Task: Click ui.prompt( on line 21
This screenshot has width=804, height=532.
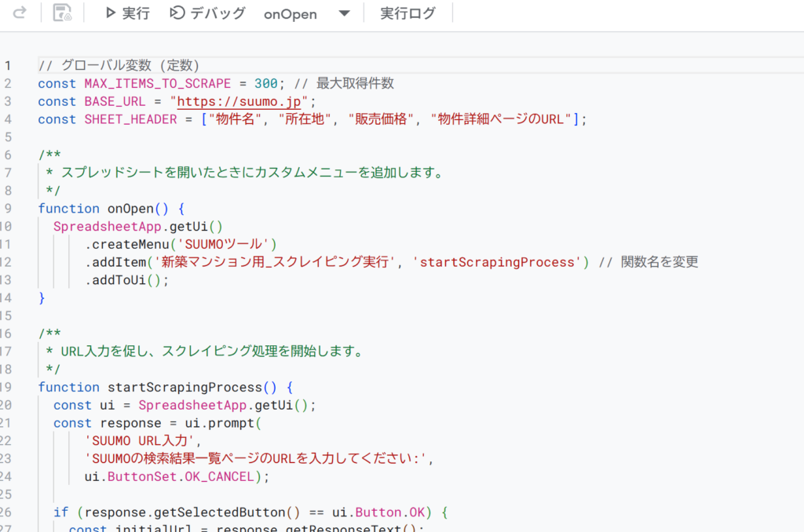Action: 223,424
